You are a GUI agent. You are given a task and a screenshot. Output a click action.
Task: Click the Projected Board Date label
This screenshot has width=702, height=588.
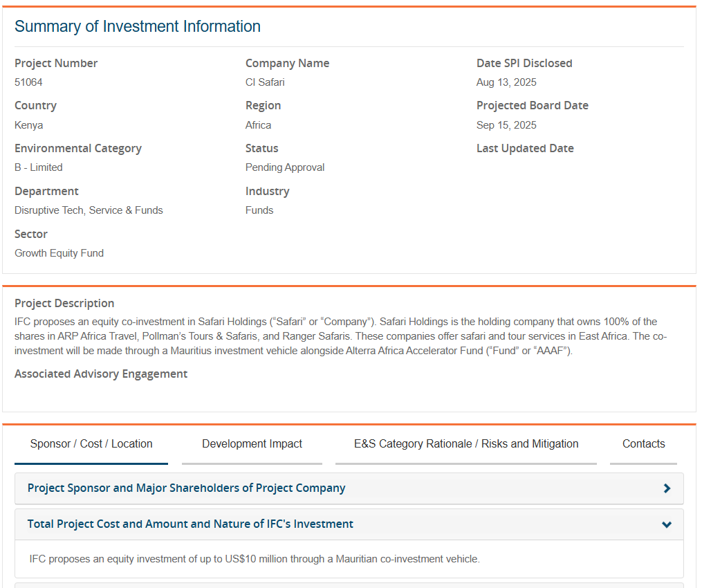(533, 105)
